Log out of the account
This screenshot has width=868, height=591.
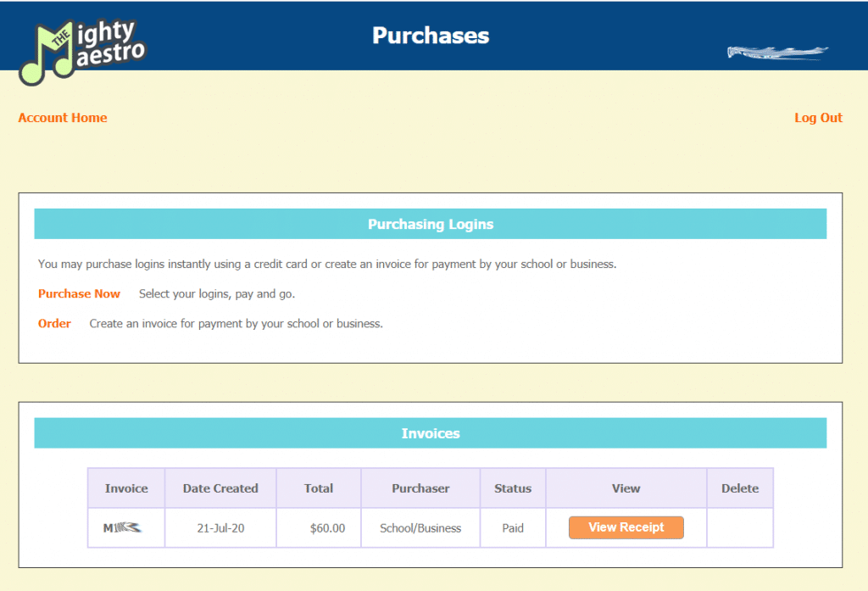click(817, 118)
